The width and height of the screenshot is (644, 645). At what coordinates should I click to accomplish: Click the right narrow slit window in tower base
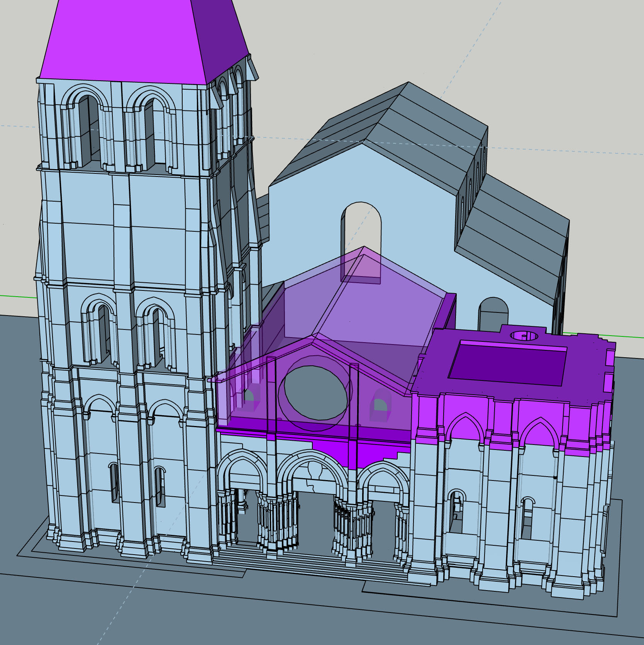click(x=159, y=487)
